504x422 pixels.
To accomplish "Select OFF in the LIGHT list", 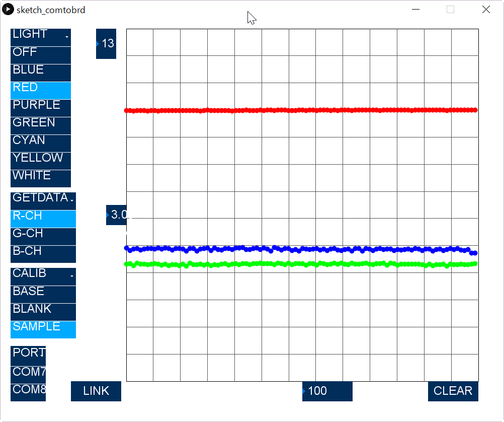I will coord(41,55).
